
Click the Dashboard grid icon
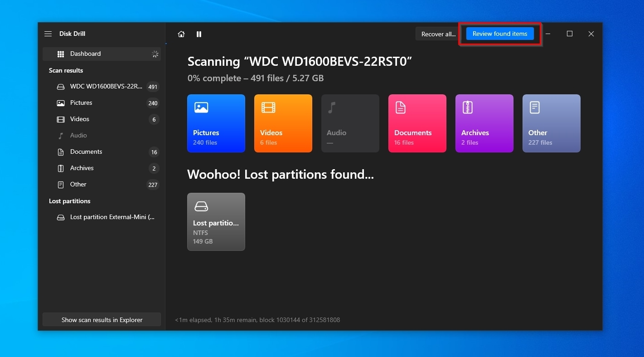point(60,54)
